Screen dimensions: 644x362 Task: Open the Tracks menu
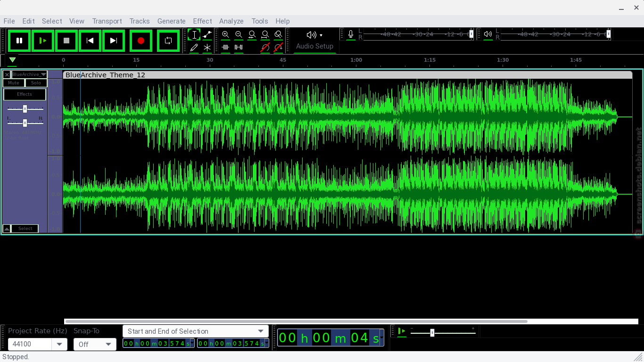140,21
